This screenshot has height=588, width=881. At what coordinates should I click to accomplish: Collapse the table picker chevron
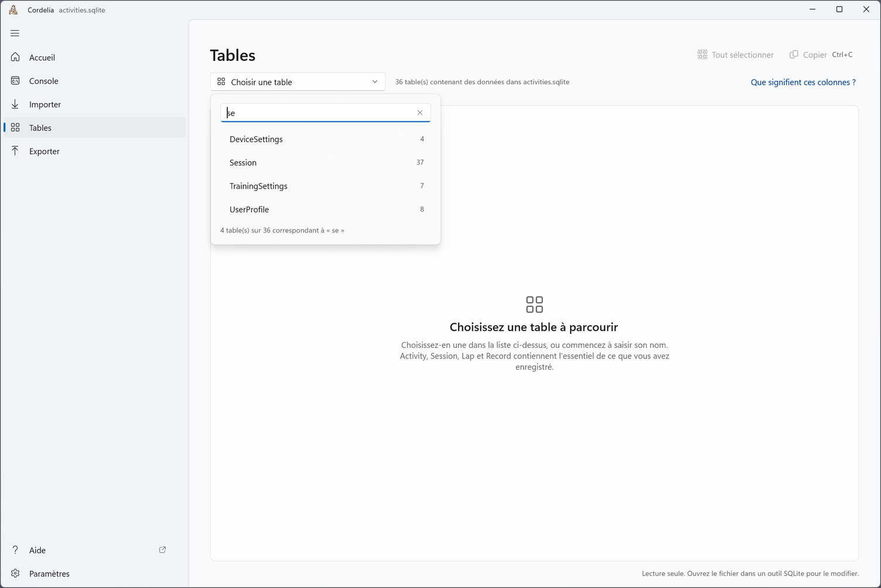[x=375, y=82]
